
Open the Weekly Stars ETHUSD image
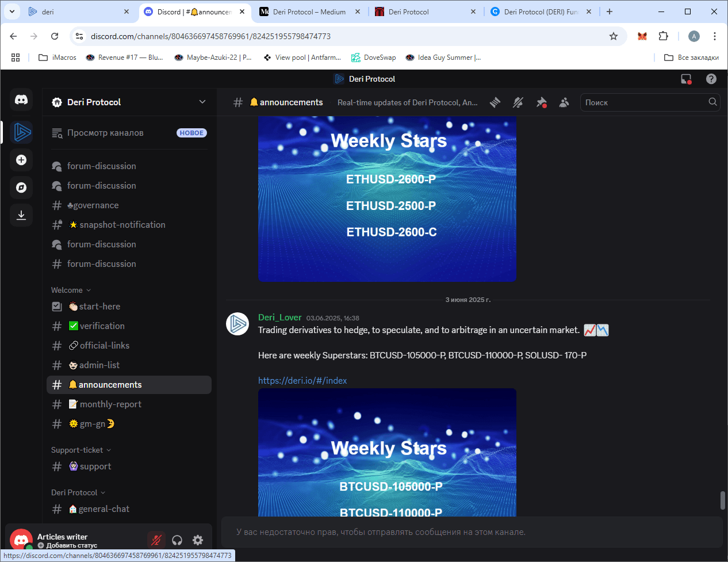click(x=387, y=198)
